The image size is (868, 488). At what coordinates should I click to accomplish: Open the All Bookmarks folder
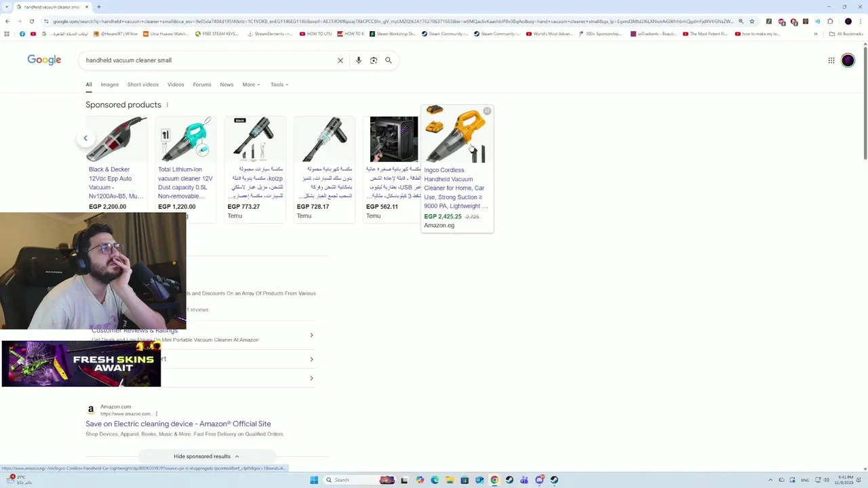(x=846, y=34)
